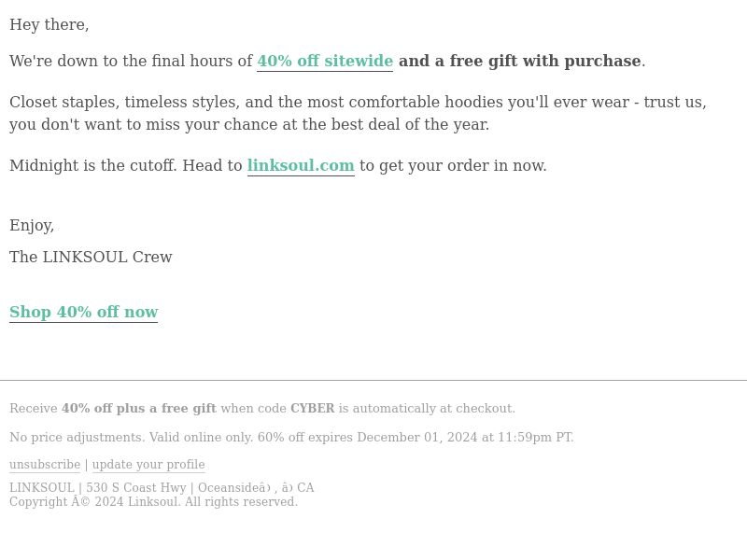Click the Hey there greeting text
The width and height of the screenshot is (747, 560).
pos(49,24)
